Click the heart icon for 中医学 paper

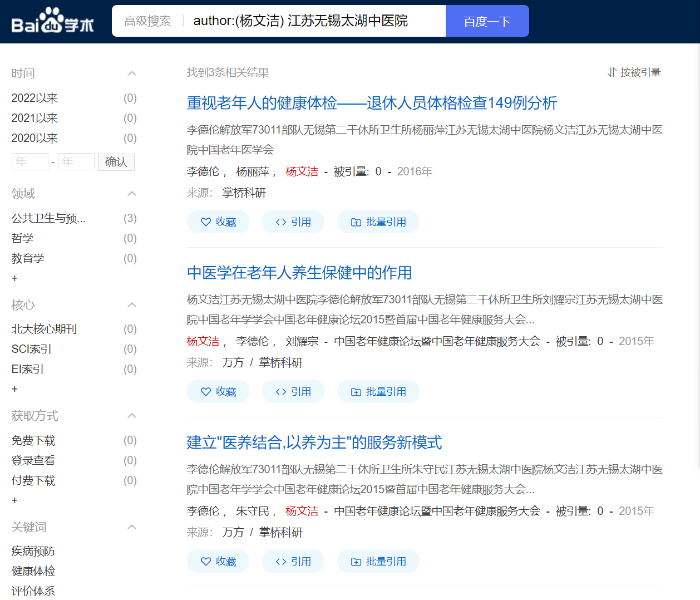pos(206,392)
